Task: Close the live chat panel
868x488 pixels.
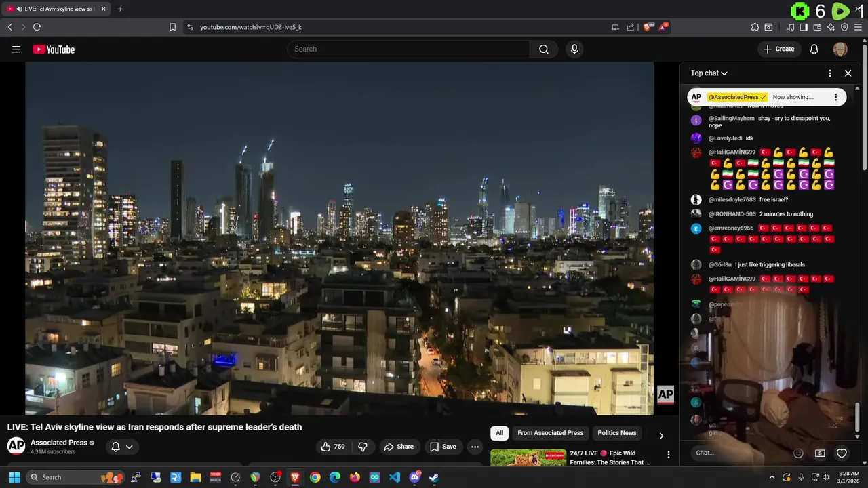Action: point(848,73)
